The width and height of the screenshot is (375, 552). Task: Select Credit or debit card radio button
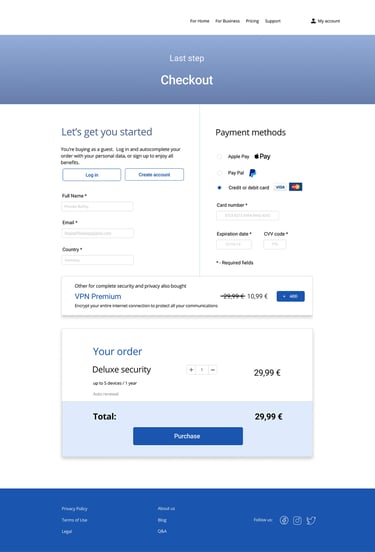pos(219,188)
